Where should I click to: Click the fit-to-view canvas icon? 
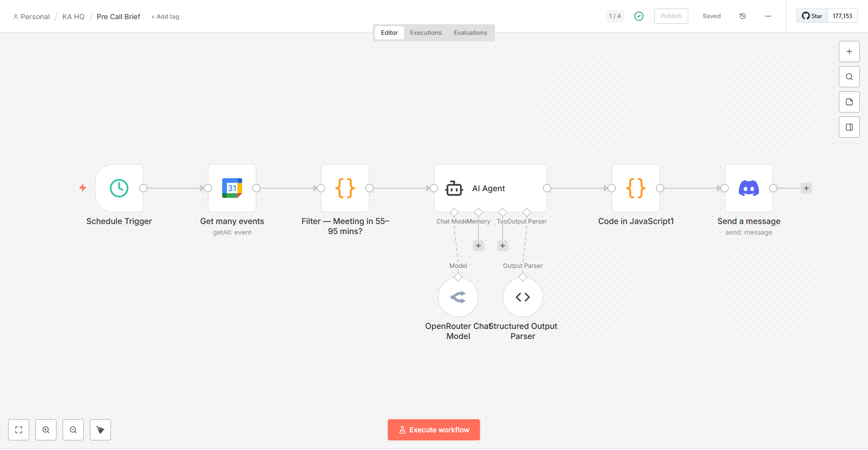click(19, 430)
